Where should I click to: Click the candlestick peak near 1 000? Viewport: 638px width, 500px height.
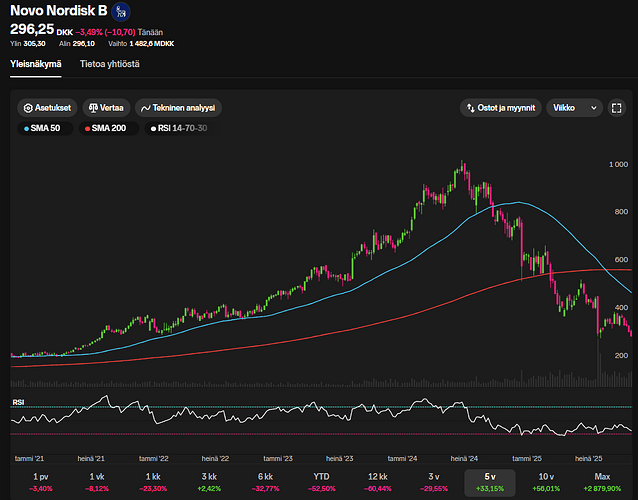click(x=463, y=166)
